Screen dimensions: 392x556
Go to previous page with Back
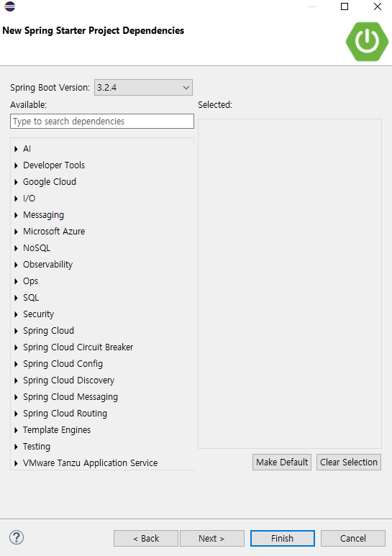tap(146, 539)
